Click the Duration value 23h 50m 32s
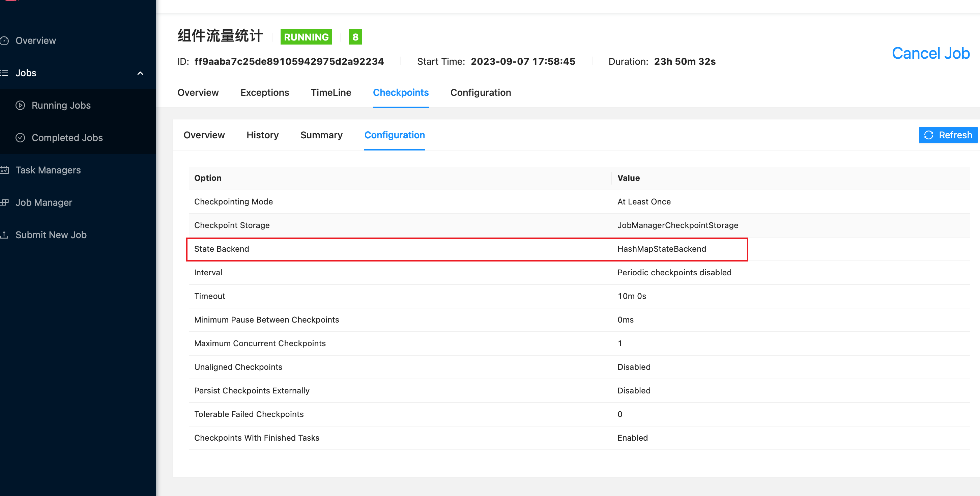 pos(685,62)
